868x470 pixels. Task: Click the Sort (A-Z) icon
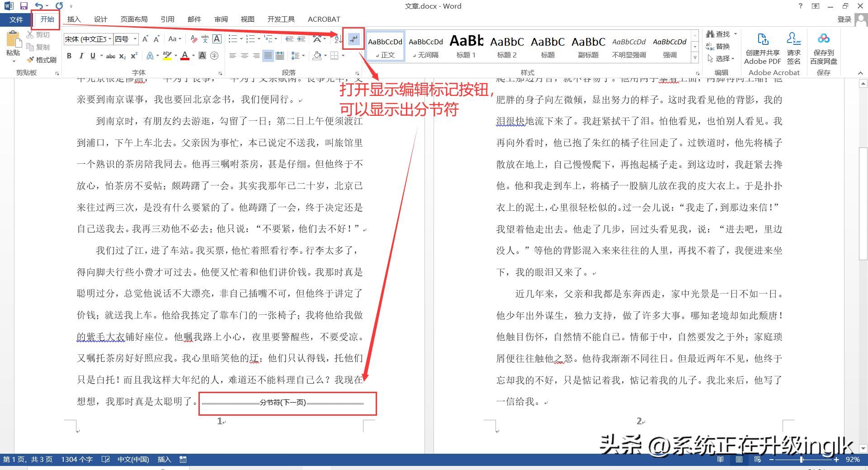338,39
